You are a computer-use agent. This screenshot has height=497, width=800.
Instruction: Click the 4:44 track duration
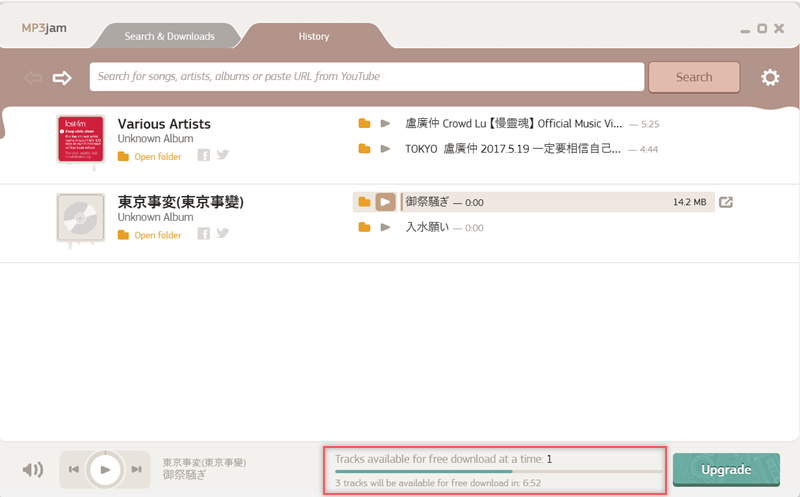648,150
